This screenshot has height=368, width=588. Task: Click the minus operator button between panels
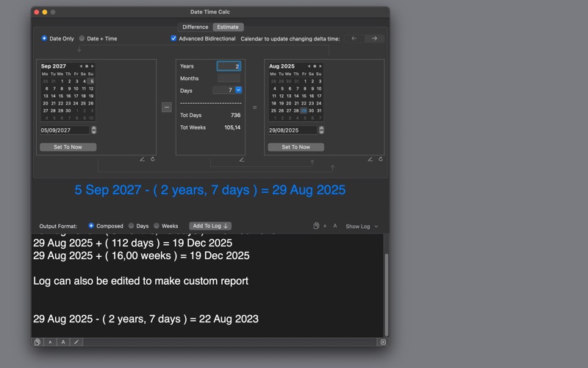tap(167, 107)
